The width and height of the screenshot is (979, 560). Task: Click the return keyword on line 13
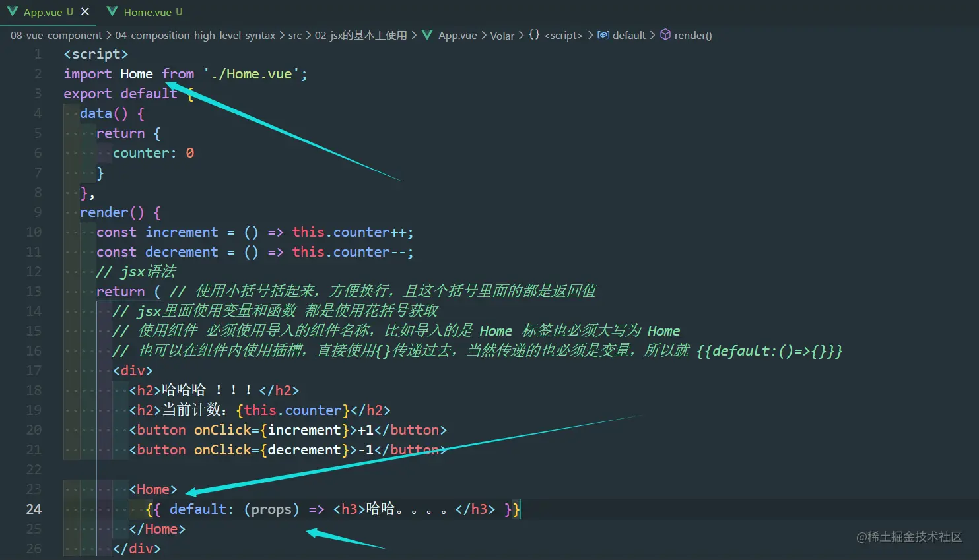[120, 292]
